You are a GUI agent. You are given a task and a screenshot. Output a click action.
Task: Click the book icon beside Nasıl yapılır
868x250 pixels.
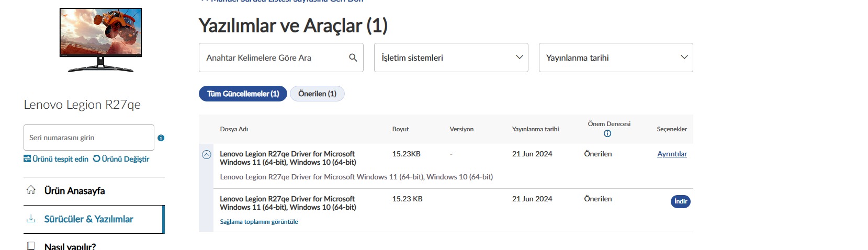tap(31, 246)
